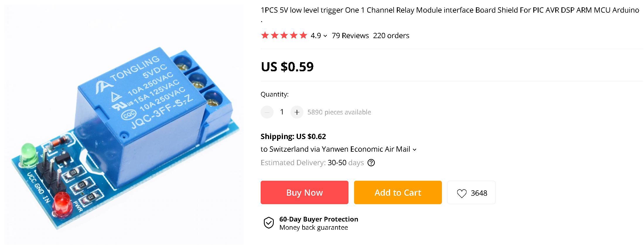Click the 60-Day Buyer Protection text
Viewport: 644px width, 252px height.
click(x=319, y=219)
